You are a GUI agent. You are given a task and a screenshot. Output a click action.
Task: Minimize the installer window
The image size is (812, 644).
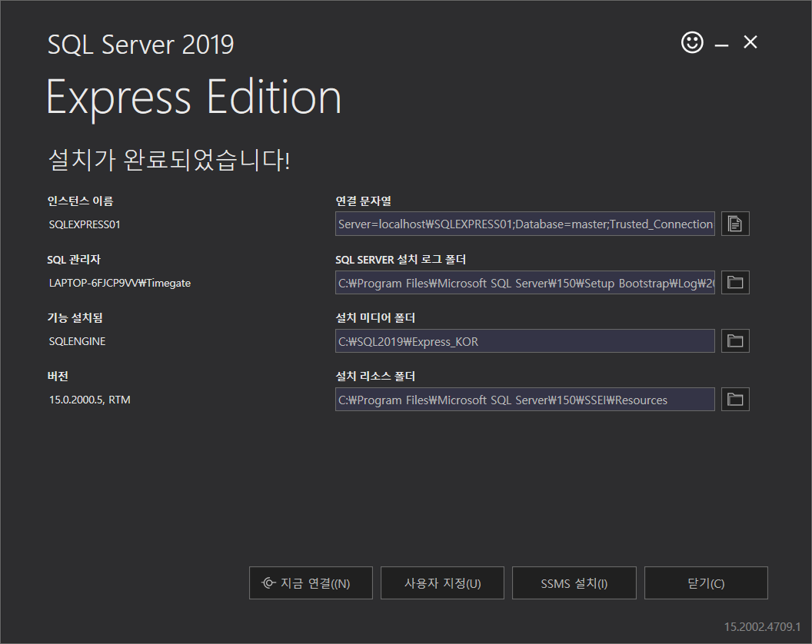tap(721, 45)
